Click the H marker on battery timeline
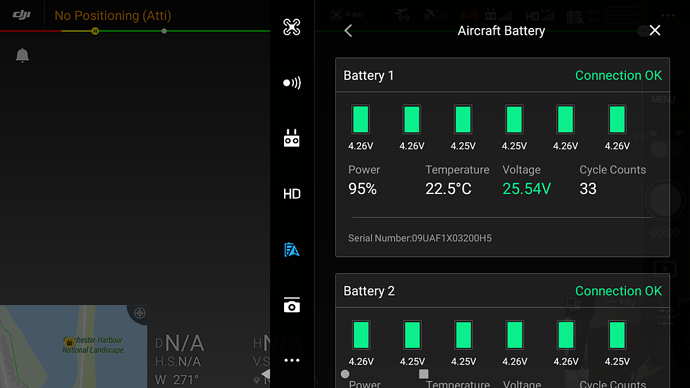Image resolution: width=690 pixels, height=388 pixels. tap(95, 31)
